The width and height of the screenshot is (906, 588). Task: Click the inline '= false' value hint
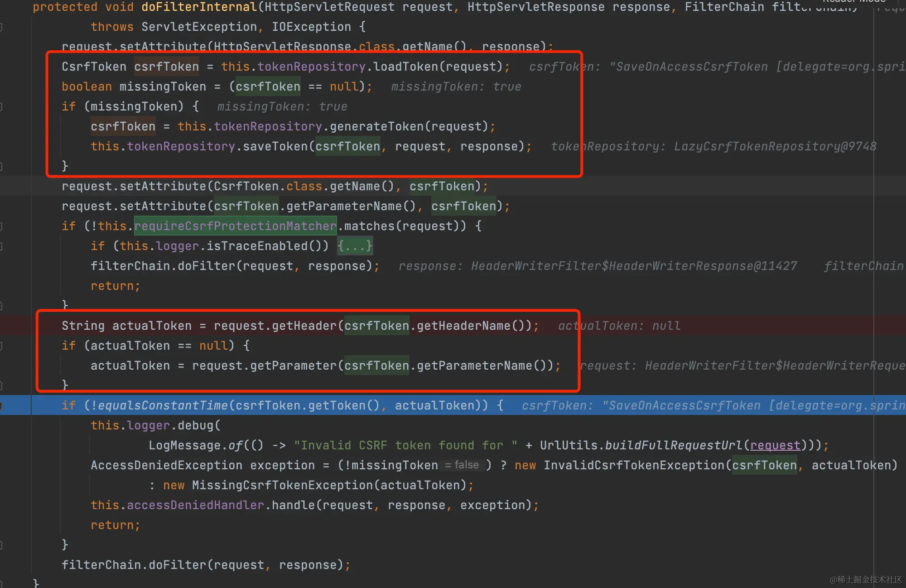[462, 465]
